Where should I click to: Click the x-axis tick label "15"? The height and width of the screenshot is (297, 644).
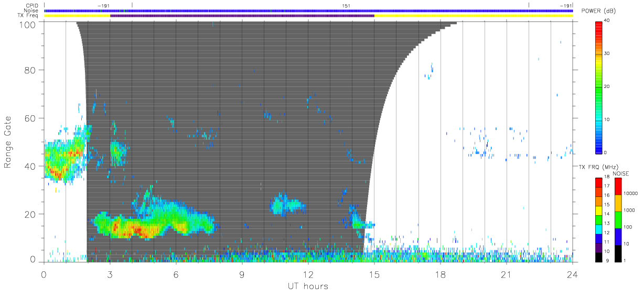click(x=374, y=274)
